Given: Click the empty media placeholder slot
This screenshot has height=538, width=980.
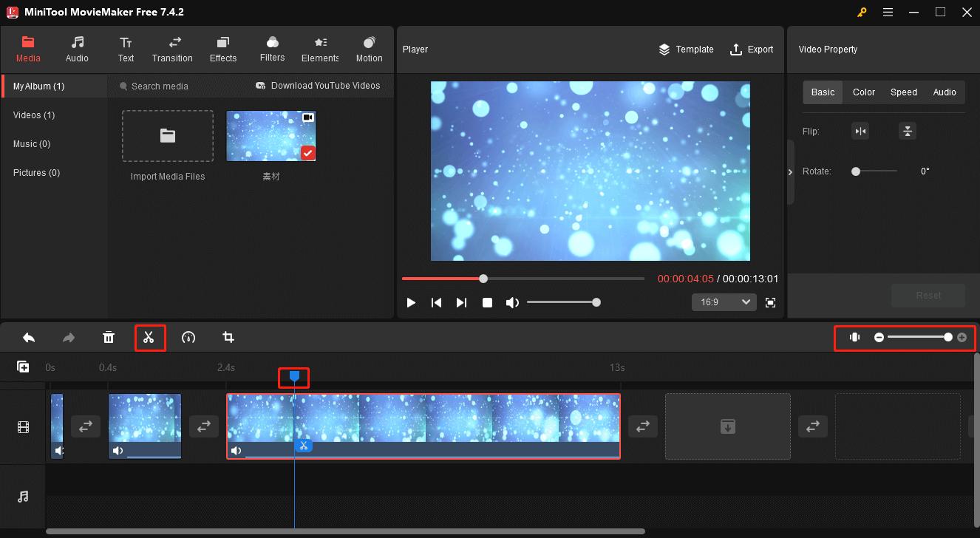Looking at the screenshot, I should 728,426.
